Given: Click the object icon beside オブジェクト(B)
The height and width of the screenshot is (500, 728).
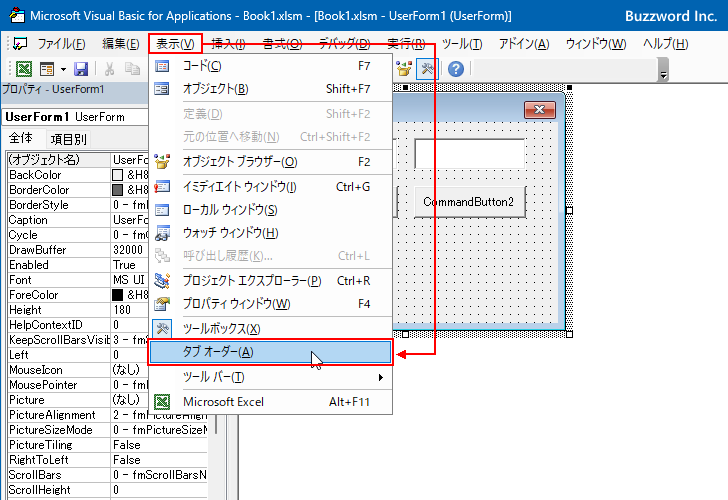Looking at the screenshot, I should pyautogui.click(x=162, y=89).
